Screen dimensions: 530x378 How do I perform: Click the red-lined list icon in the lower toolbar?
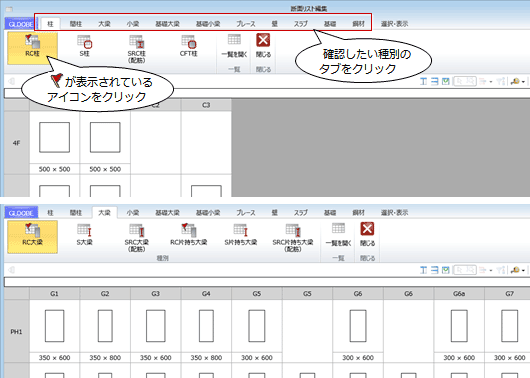483,270
